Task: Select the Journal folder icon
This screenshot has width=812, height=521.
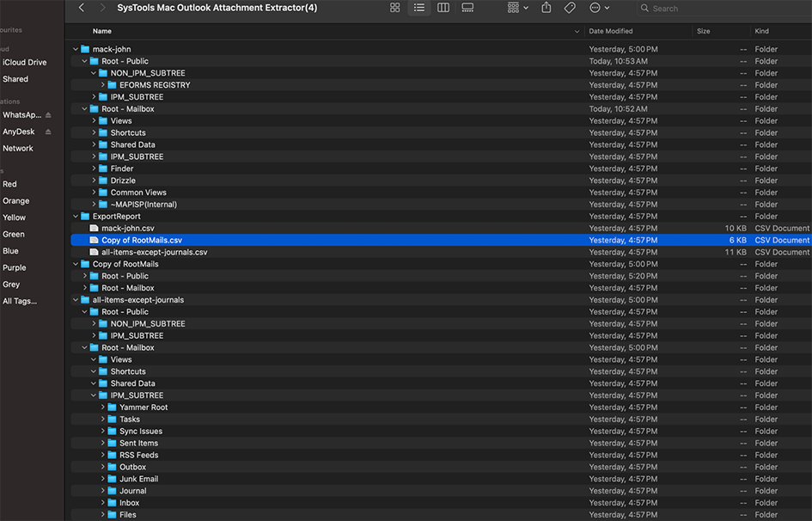Action: pos(112,490)
